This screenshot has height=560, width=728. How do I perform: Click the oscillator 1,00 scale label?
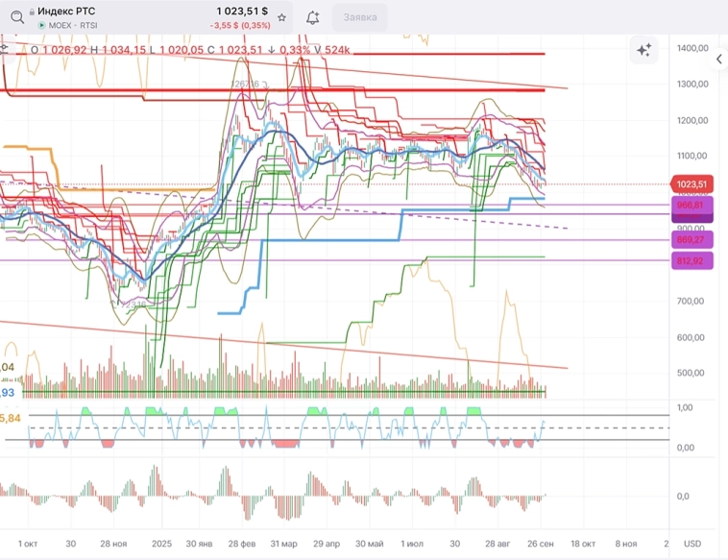(x=686, y=407)
